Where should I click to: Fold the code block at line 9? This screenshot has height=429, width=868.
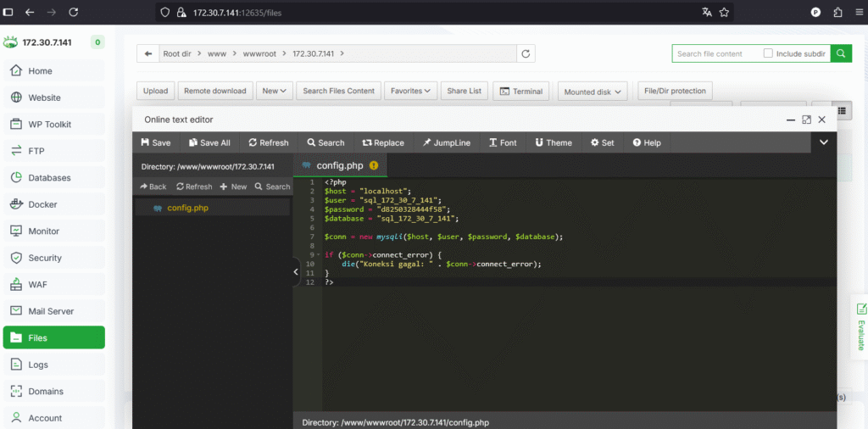pos(319,254)
